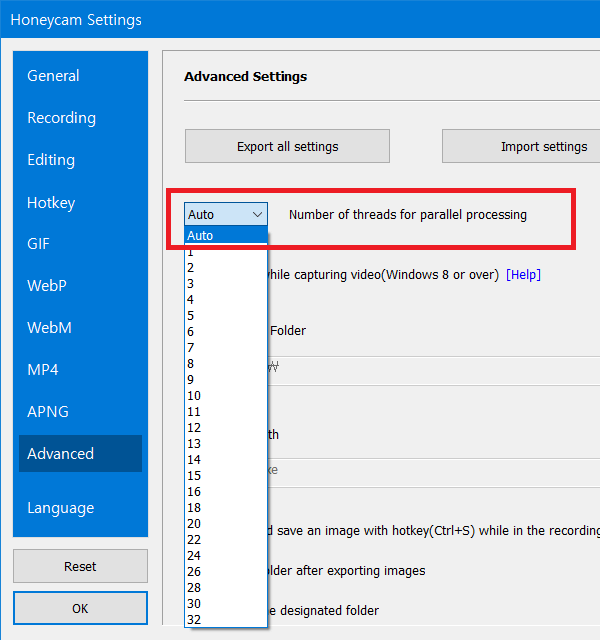Screen dimensions: 600x640
Task: Open the GIF settings tab
Action: pos(39,244)
